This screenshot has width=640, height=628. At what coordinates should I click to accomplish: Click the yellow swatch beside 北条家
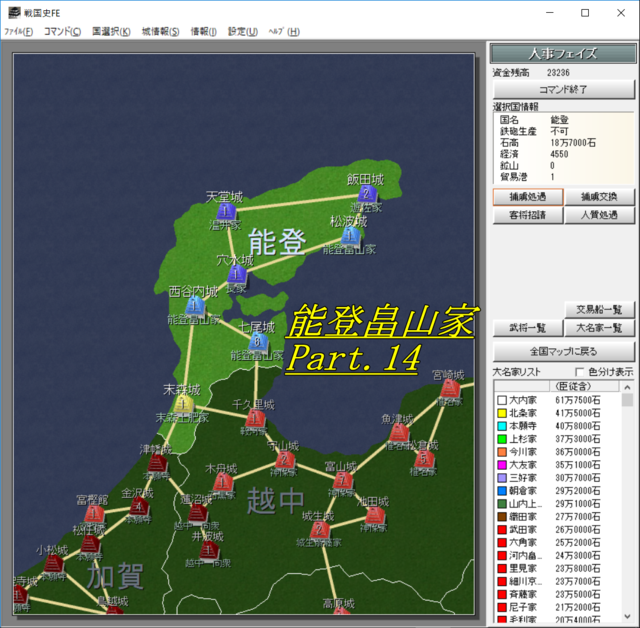point(502,413)
